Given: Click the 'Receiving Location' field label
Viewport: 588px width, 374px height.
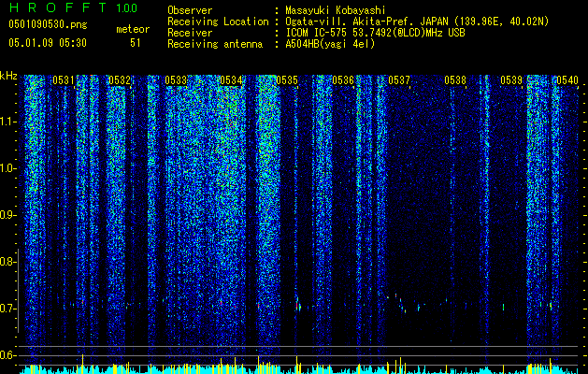Looking at the screenshot, I should pos(218,22).
